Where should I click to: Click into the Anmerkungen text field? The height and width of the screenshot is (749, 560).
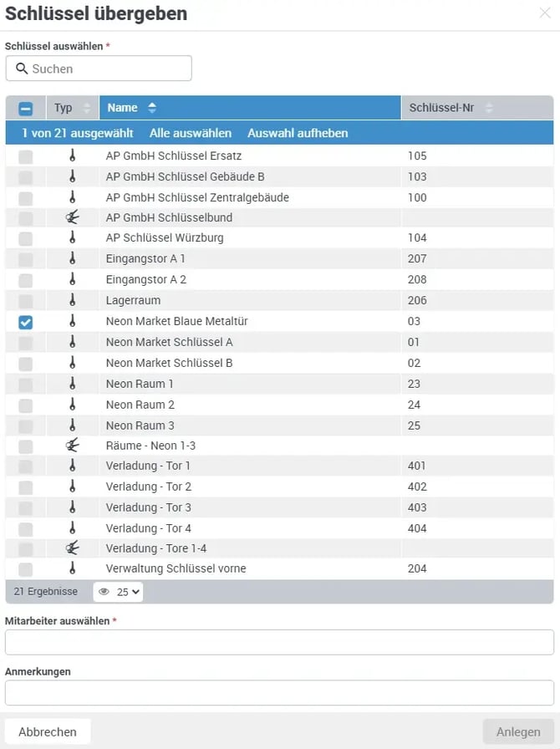click(x=279, y=693)
